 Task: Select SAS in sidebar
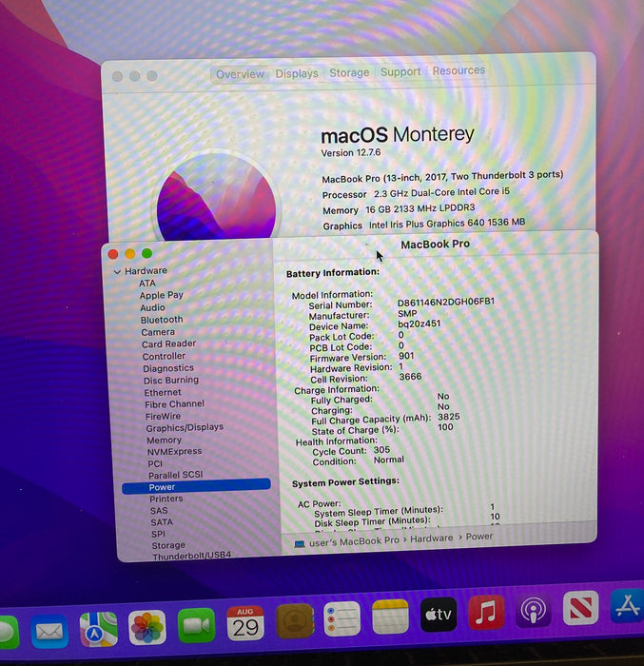(159, 511)
